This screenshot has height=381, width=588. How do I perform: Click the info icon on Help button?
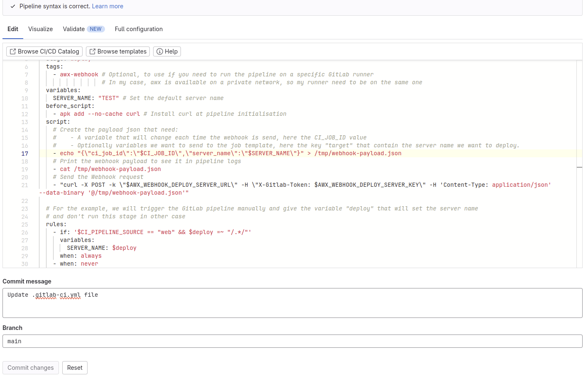coord(159,51)
